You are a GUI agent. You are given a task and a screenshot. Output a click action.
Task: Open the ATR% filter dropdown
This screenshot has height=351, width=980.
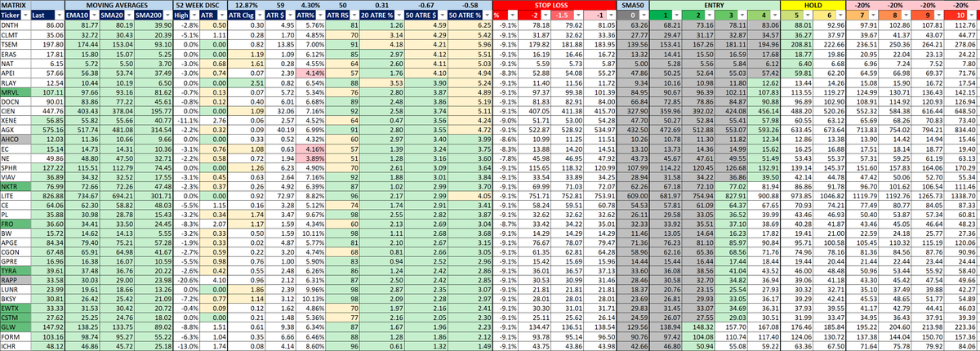[320, 16]
